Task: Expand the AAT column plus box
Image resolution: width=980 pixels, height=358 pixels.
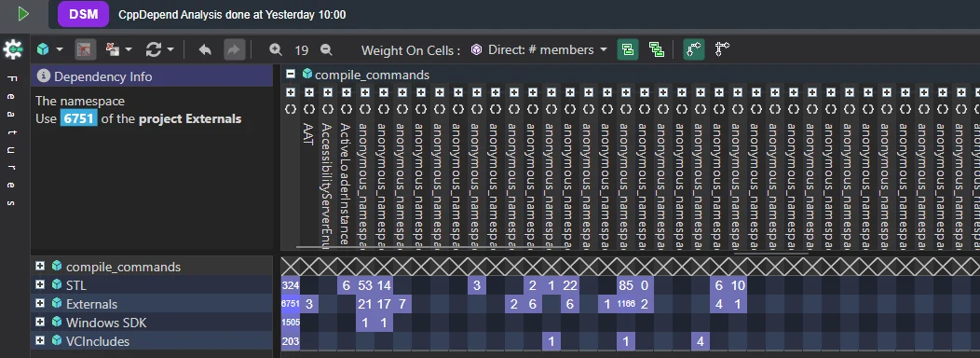Action: tap(308, 92)
